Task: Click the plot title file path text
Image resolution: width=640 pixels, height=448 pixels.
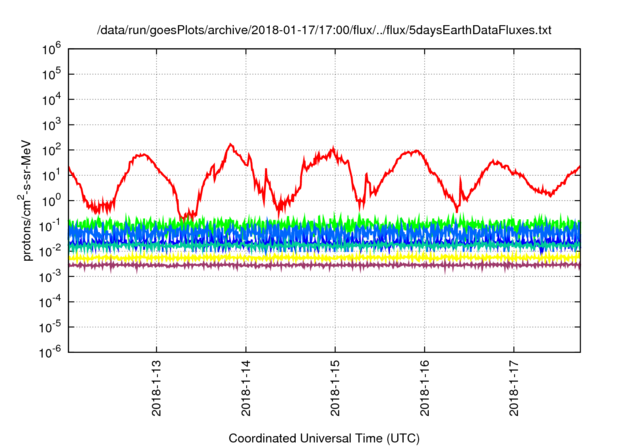Action: click(324, 30)
